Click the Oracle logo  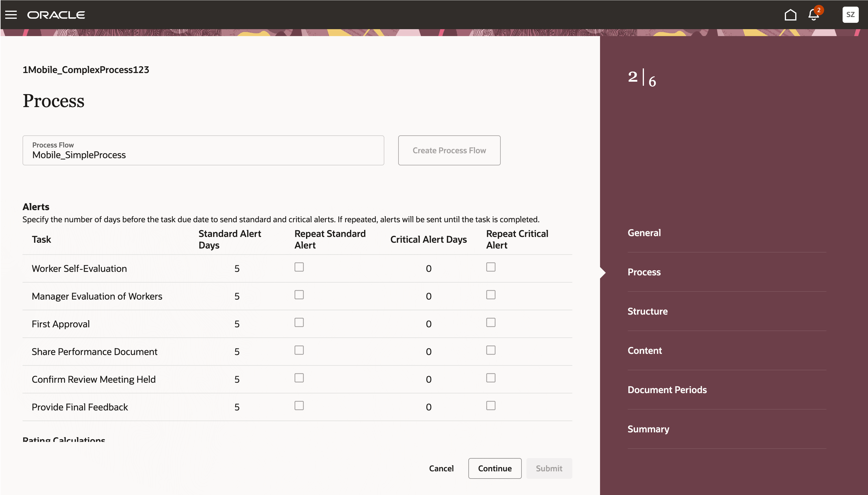pyautogui.click(x=56, y=15)
